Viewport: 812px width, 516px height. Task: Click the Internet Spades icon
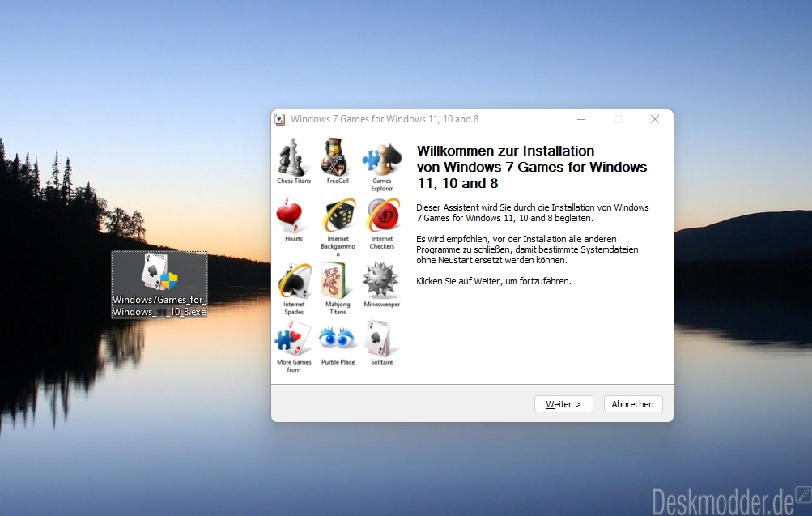point(294,281)
